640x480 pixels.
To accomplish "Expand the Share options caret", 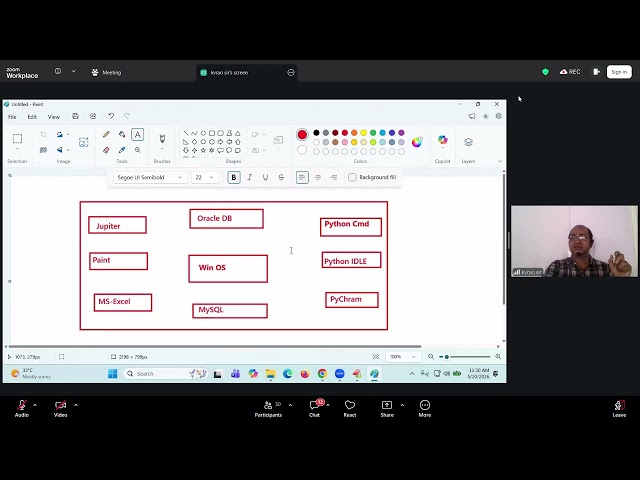I will coord(402,405).
